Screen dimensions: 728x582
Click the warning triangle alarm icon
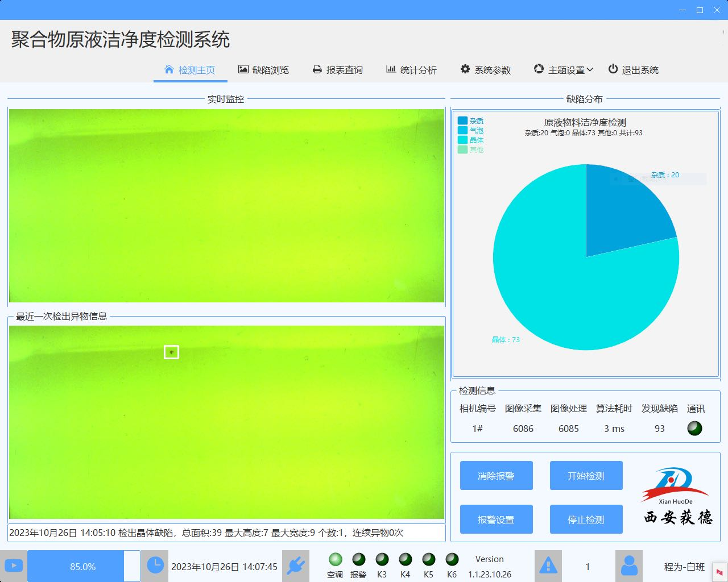pyautogui.click(x=548, y=566)
